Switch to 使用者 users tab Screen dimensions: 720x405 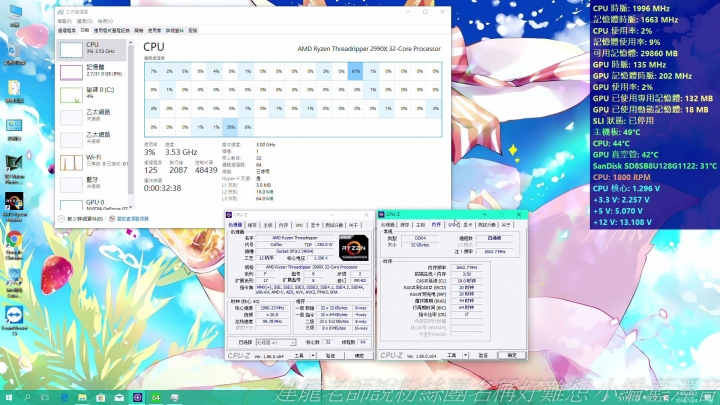point(154,30)
